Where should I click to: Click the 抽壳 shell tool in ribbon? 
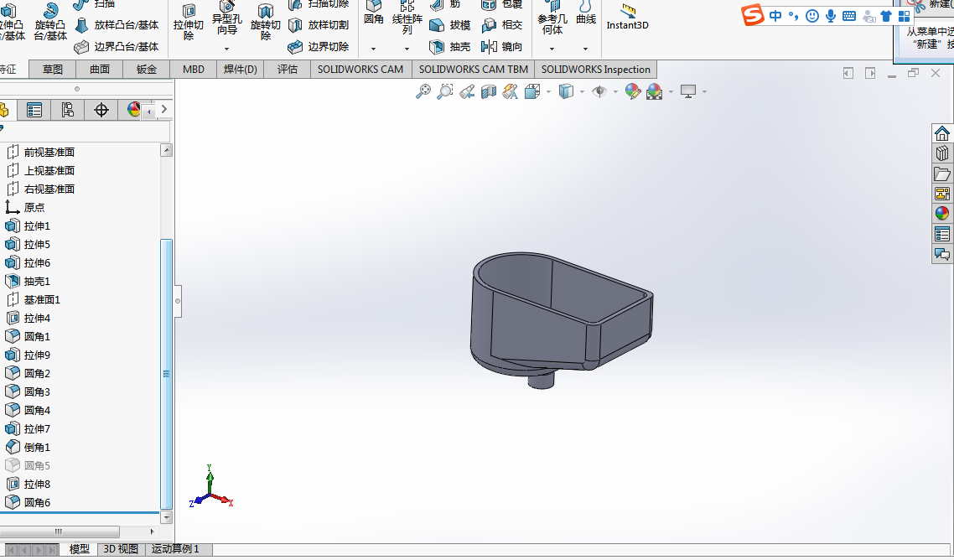pyautogui.click(x=449, y=47)
